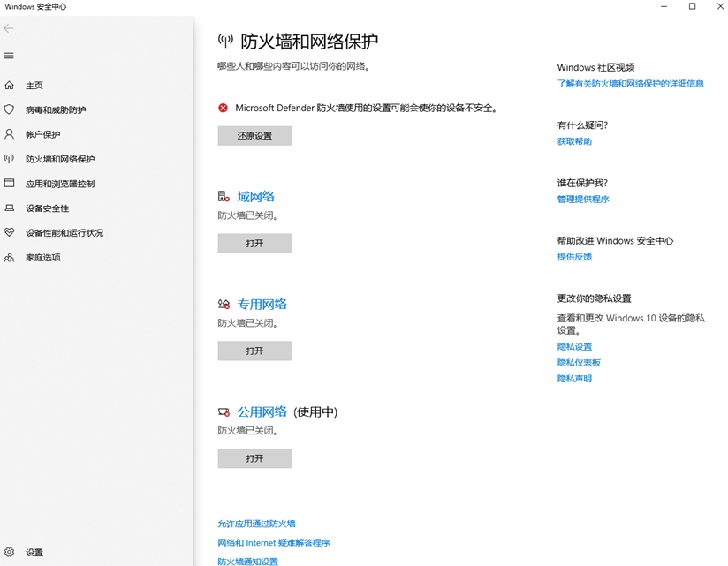Select 帐户保护 in sidebar
This screenshot has height=566, width=728.
(x=42, y=134)
